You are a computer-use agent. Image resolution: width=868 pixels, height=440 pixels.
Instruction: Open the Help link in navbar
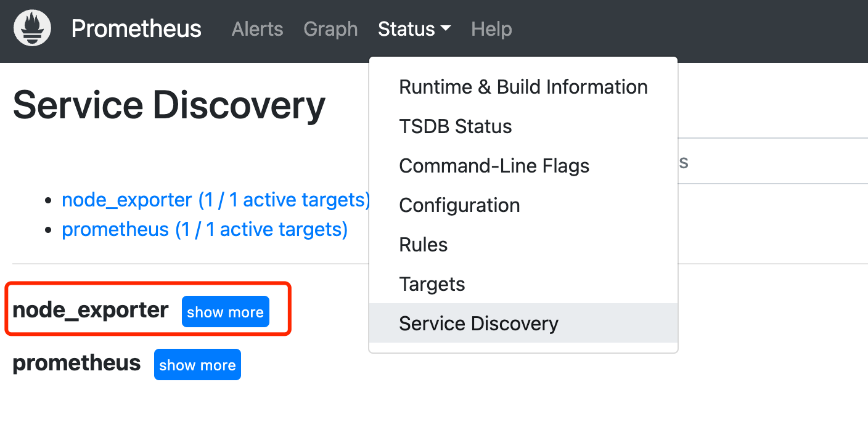pos(491,29)
